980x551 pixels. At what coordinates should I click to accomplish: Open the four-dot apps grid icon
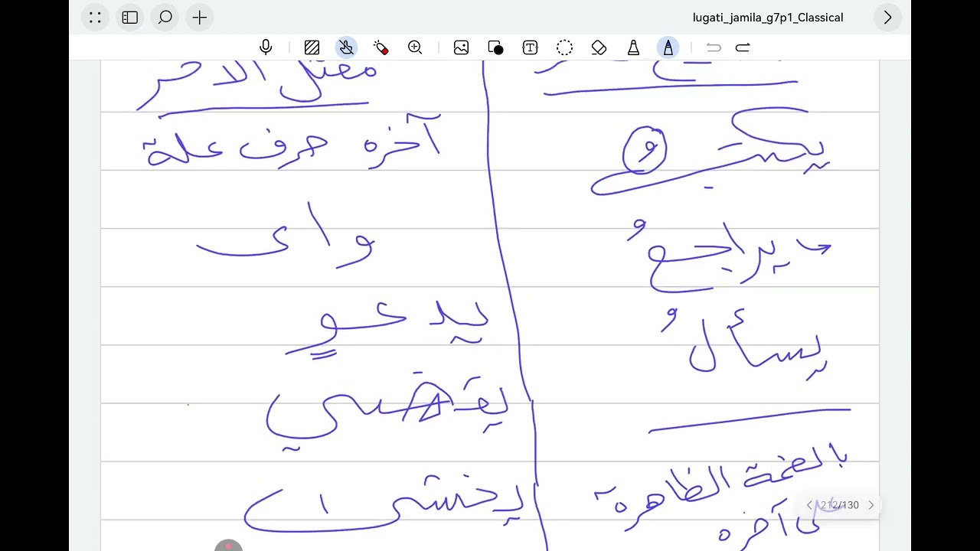pyautogui.click(x=95, y=18)
